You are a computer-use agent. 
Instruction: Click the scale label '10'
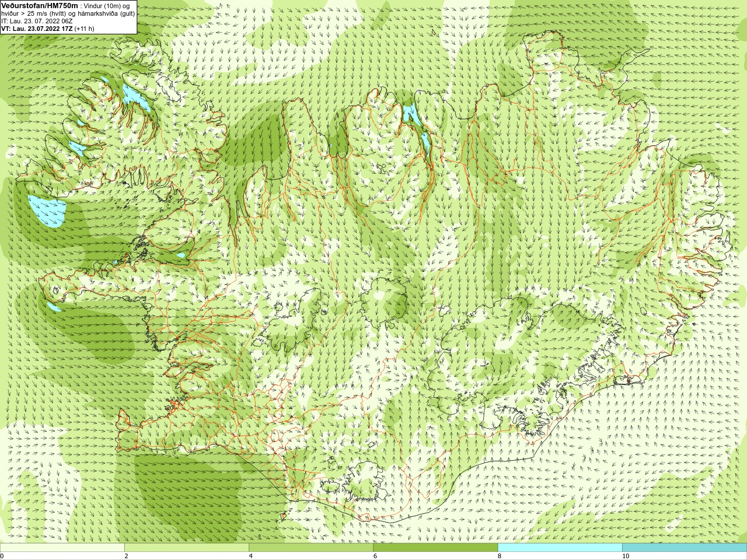[x=626, y=556]
